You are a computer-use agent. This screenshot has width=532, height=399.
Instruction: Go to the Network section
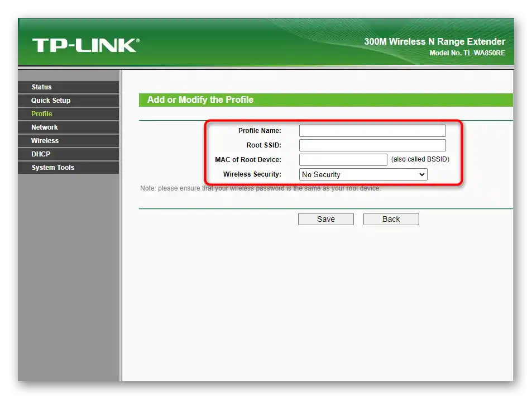tap(69, 127)
